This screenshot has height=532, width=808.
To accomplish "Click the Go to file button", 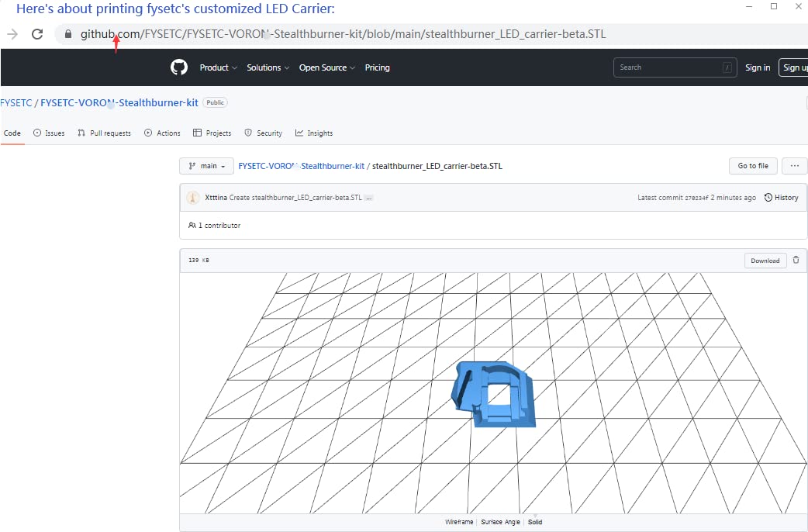I will (x=752, y=166).
